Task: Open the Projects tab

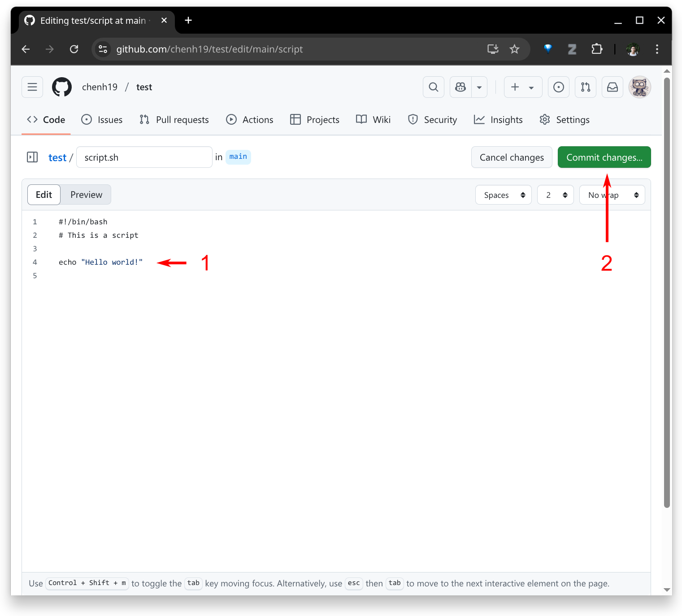Action: point(315,120)
